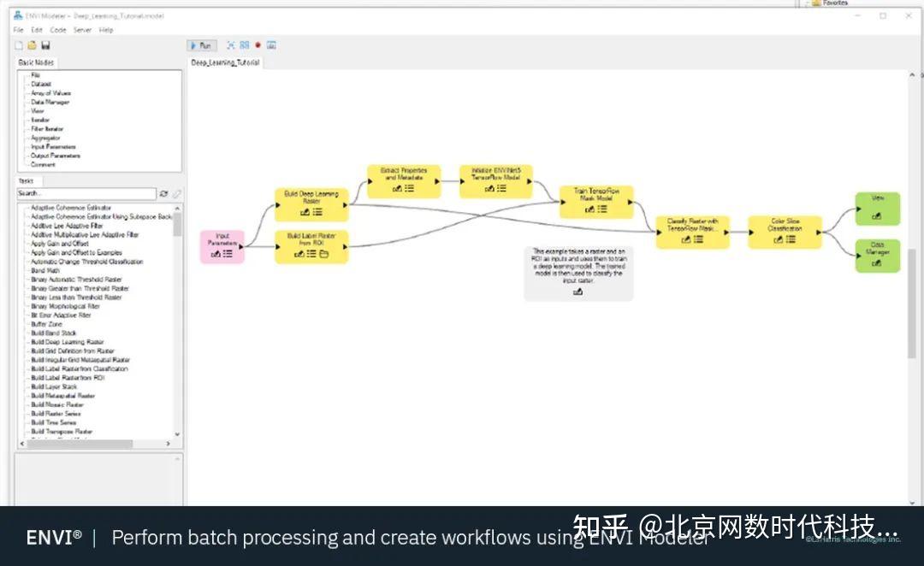
Task: Open the File menu
Action: pos(16,28)
